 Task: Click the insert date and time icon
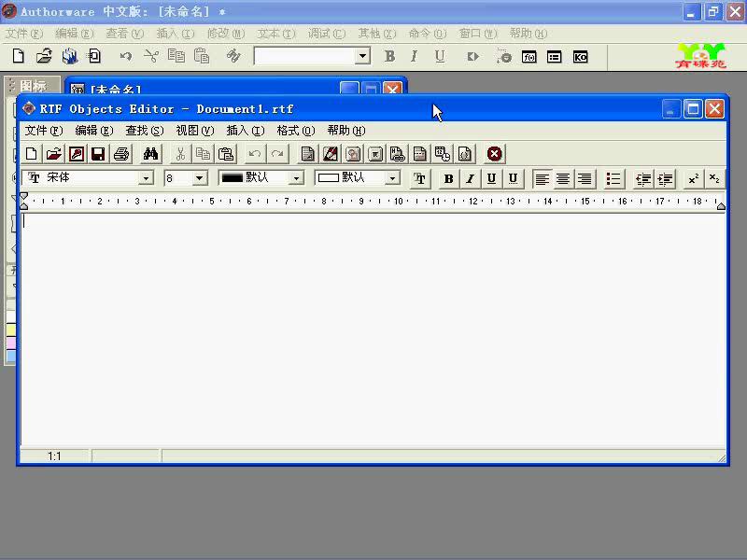click(x=442, y=154)
